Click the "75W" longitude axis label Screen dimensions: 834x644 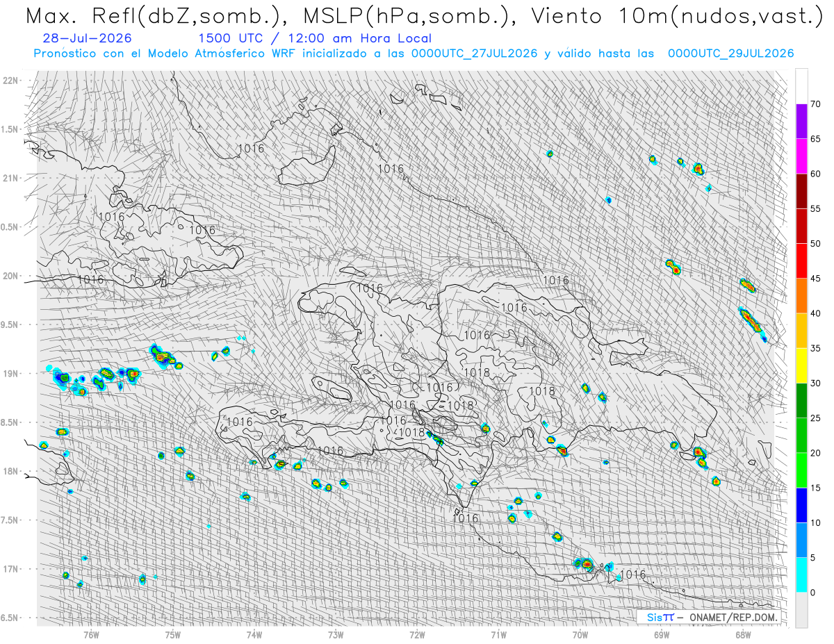172,634
